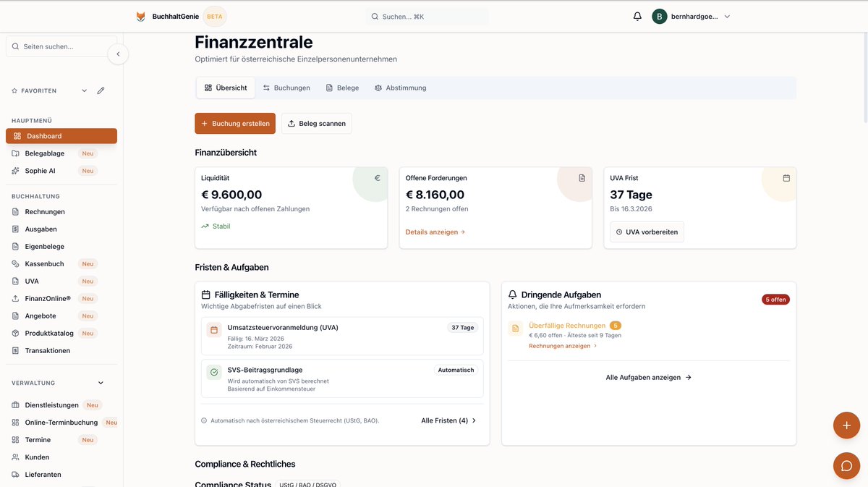Click the FinanzOnline upload icon
The height and width of the screenshot is (487, 868).
click(17, 298)
